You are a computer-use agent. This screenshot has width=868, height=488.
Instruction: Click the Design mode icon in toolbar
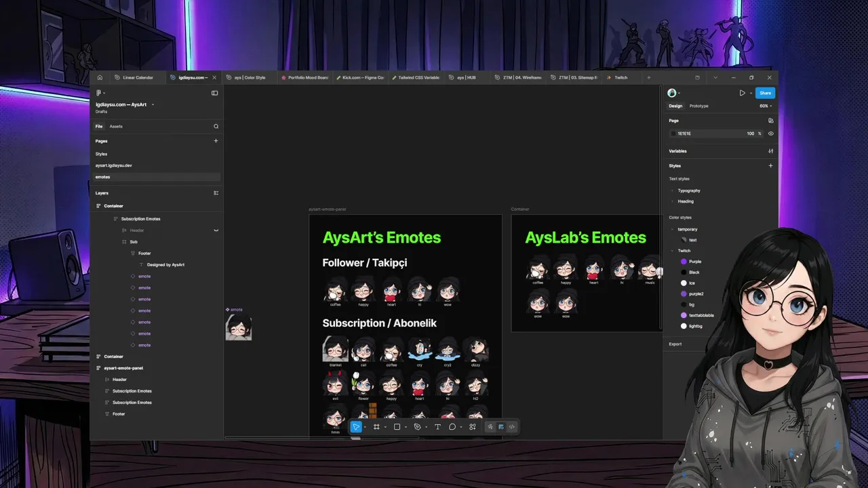click(x=501, y=427)
